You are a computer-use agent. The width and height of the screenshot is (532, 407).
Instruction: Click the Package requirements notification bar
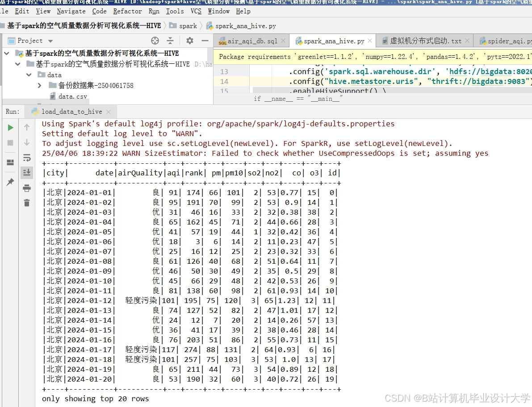tap(373, 57)
